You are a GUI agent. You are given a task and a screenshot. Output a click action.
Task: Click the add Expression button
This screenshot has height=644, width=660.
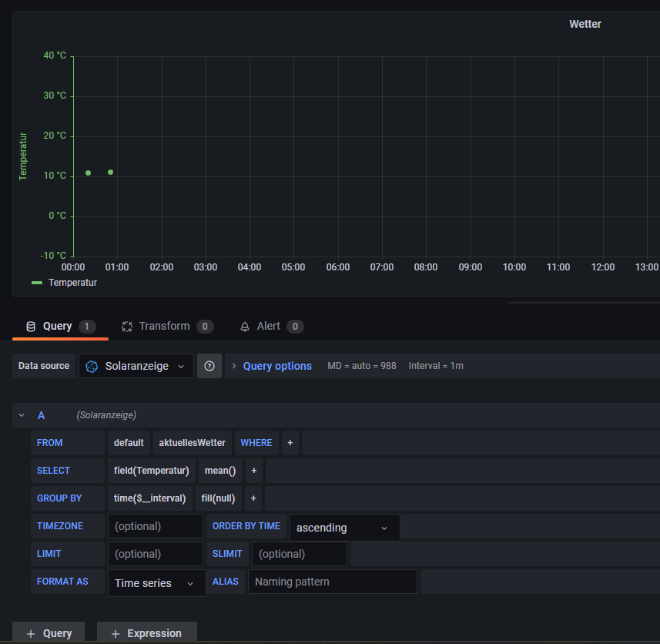point(146,633)
